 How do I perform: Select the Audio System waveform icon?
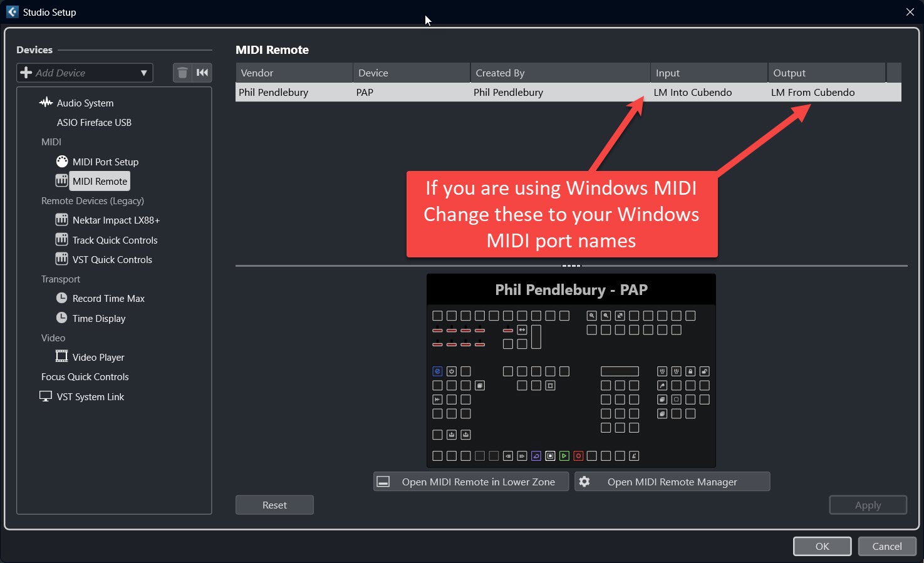[46, 102]
